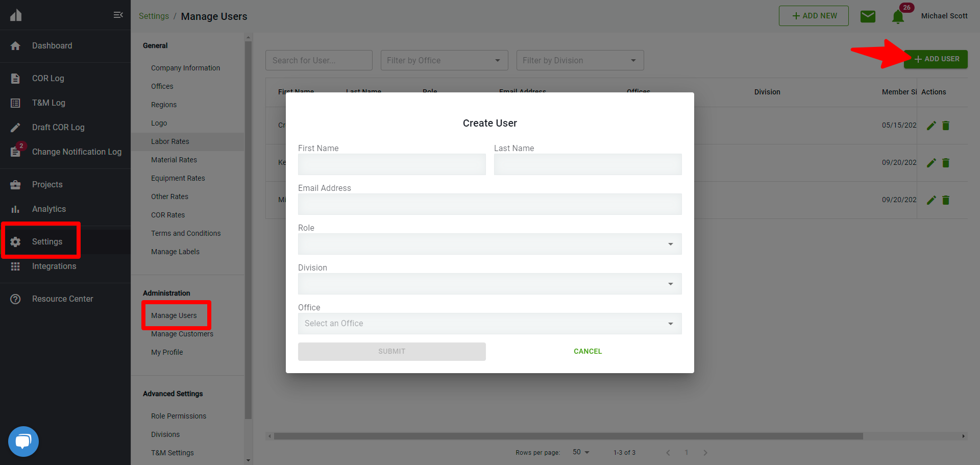The image size is (980, 465).
Task: Delete the third user row (Mi)
Action: click(946, 200)
